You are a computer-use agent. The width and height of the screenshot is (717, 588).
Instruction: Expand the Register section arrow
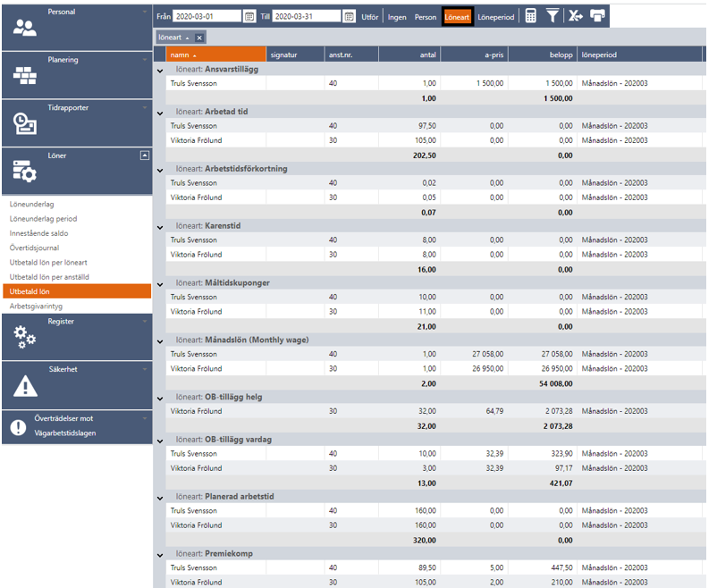145,321
